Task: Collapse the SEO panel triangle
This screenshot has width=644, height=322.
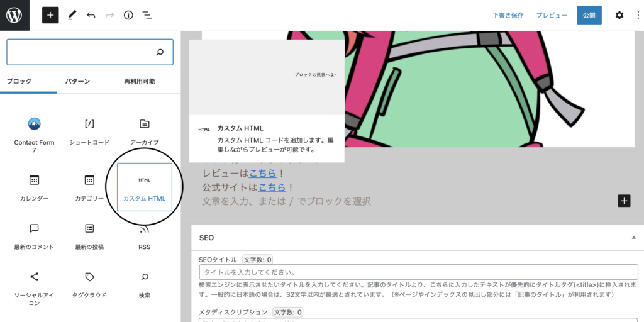Action: point(633,238)
